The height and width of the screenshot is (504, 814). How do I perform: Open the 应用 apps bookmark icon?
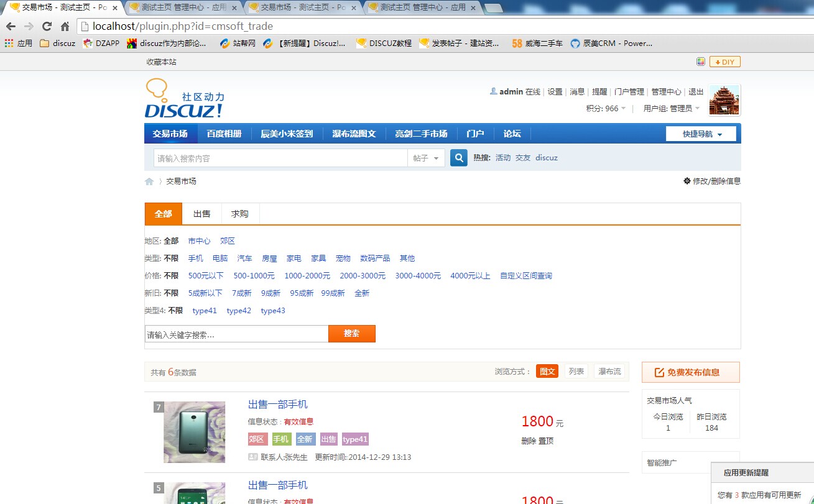[9, 44]
